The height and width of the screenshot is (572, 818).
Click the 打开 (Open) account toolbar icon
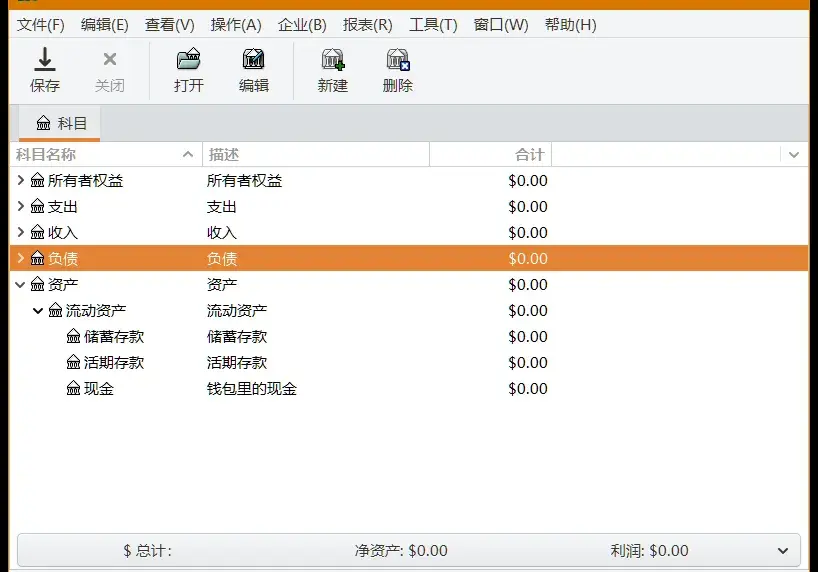189,59
